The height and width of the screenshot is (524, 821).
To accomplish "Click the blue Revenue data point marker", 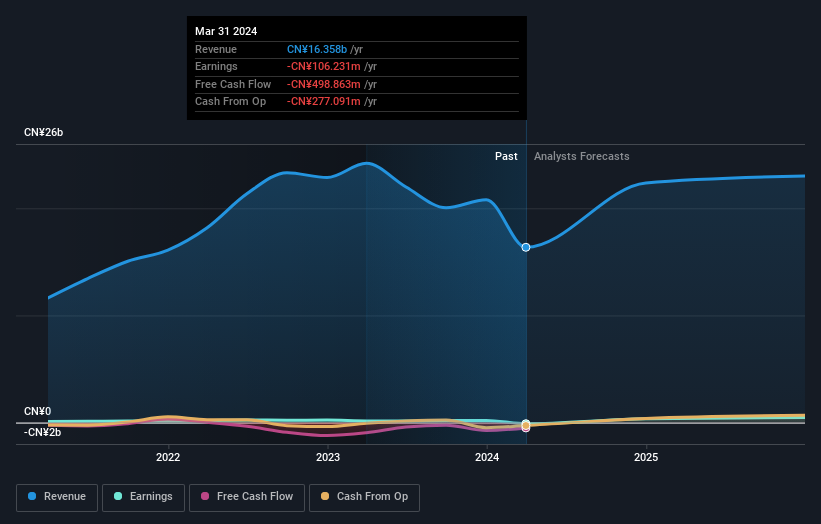I will tap(526, 247).
